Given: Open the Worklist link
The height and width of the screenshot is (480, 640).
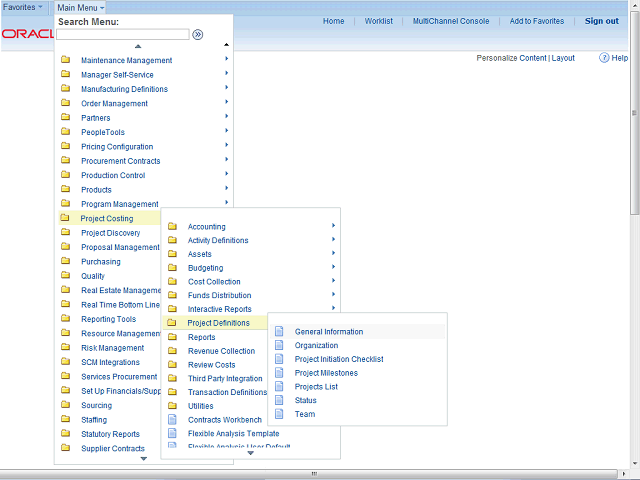Looking at the screenshot, I should click(x=379, y=21).
